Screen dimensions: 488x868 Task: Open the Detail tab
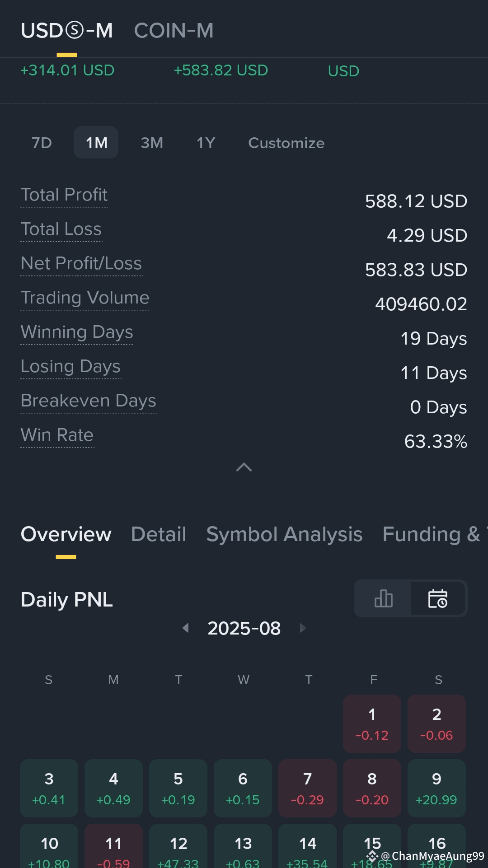(159, 534)
